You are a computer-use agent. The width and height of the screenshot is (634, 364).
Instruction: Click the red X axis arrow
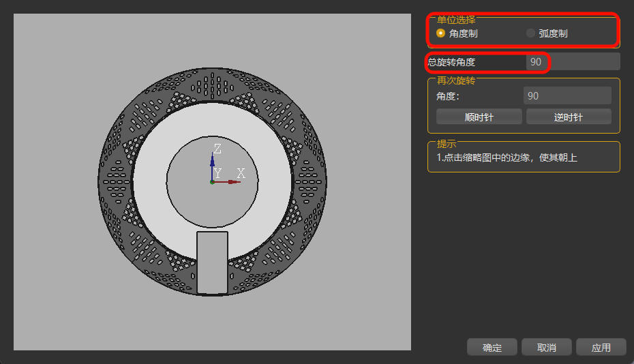click(232, 182)
